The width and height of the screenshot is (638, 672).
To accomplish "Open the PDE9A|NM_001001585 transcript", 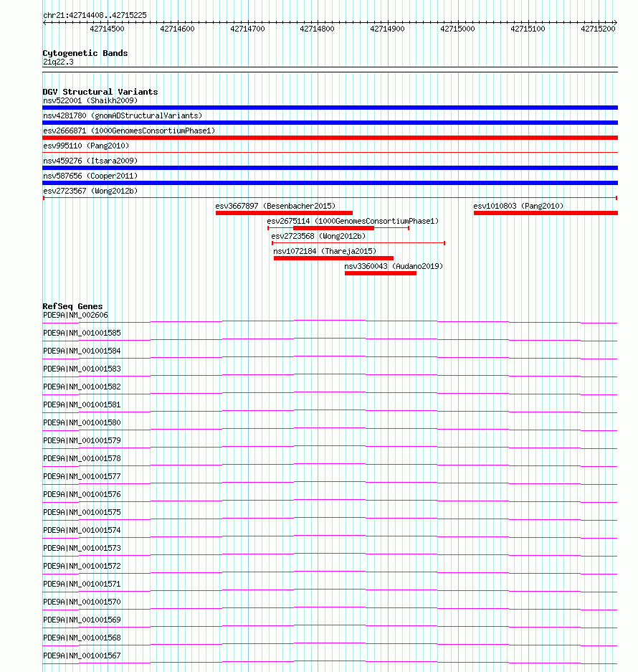I will pyautogui.click(x=82, y=333).
